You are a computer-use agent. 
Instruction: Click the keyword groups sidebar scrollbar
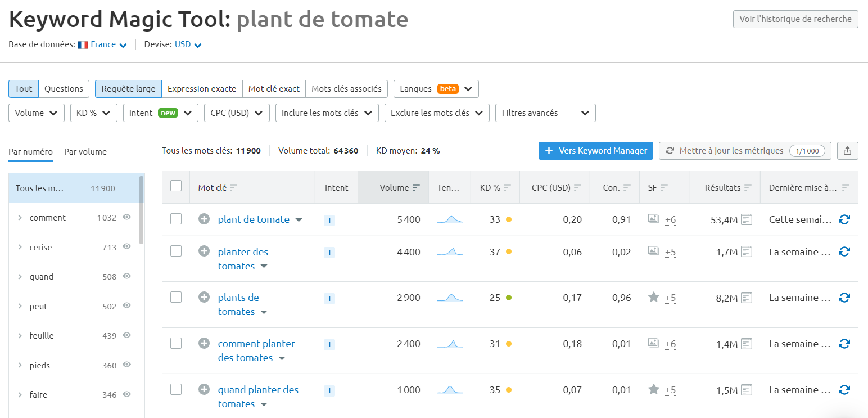[x=141, y=209]
